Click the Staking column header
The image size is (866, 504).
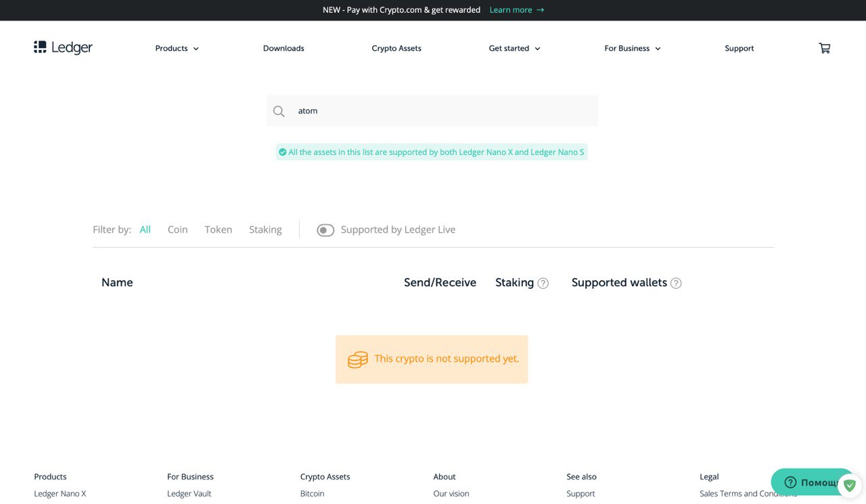[514, 283]
